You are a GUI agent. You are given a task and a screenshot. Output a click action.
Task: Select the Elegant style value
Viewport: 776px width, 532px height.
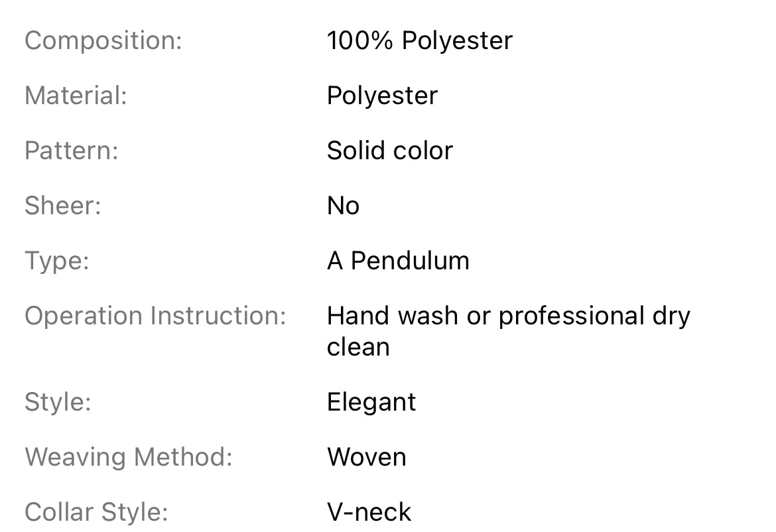click(371, 403)
